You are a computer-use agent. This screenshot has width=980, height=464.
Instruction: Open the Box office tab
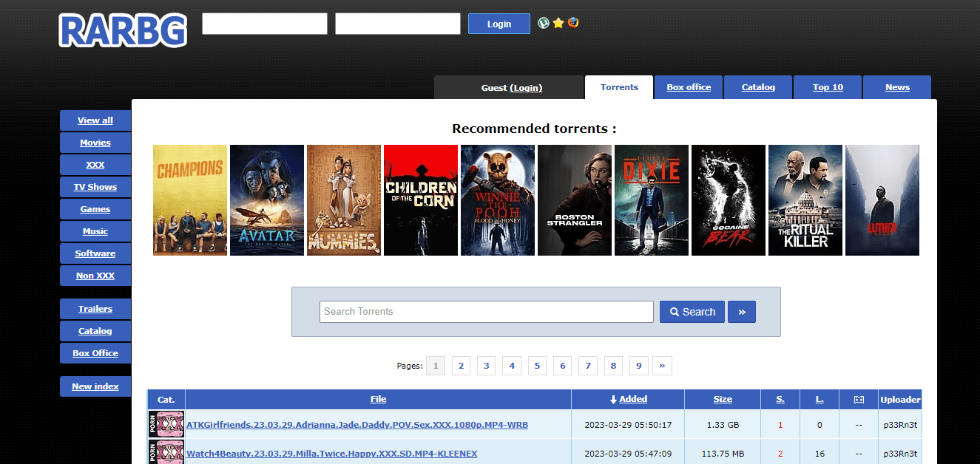tap(689, 87)
